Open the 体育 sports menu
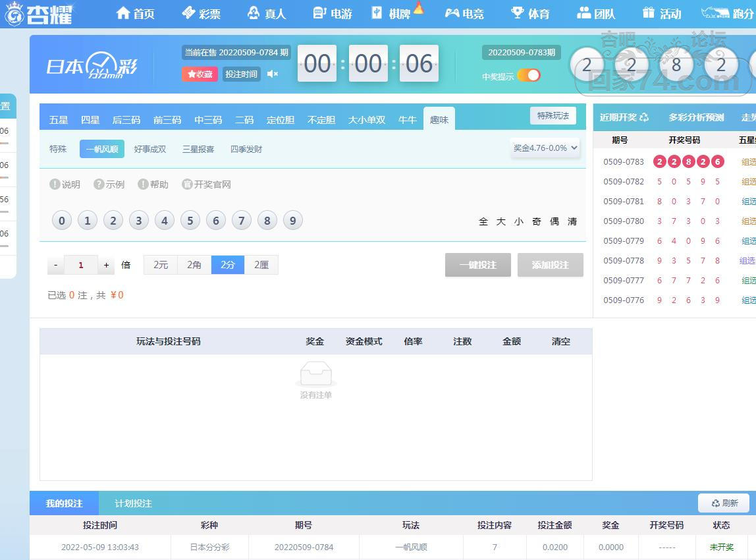756x560 pixels. [x=530, y=13]
